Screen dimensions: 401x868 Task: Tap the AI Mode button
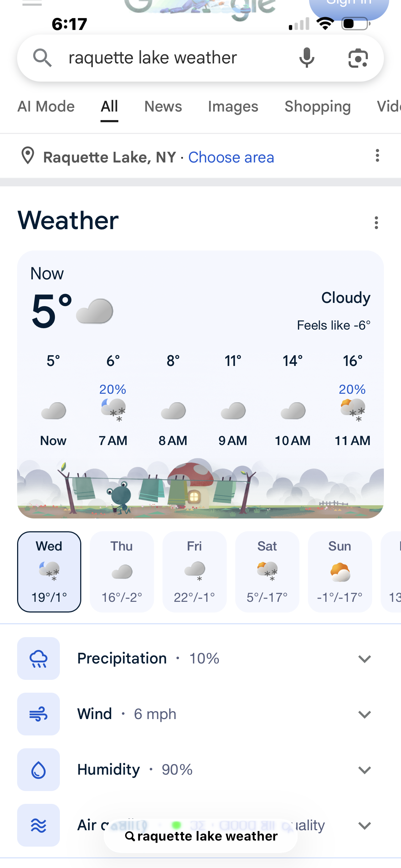[x=46, y=107]
